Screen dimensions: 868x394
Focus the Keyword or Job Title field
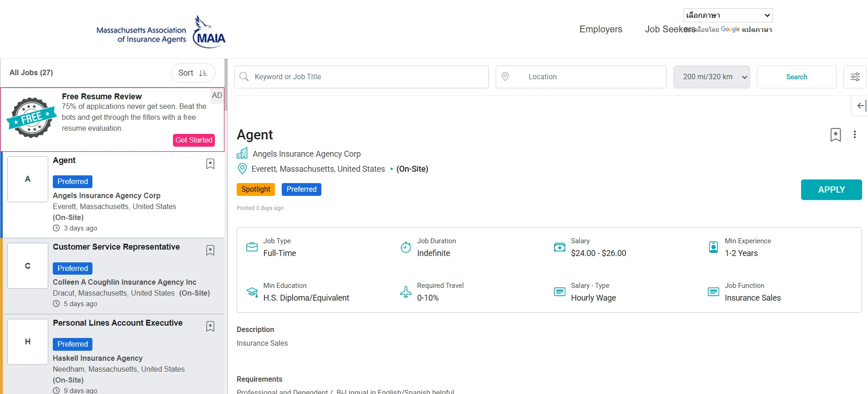361,77
